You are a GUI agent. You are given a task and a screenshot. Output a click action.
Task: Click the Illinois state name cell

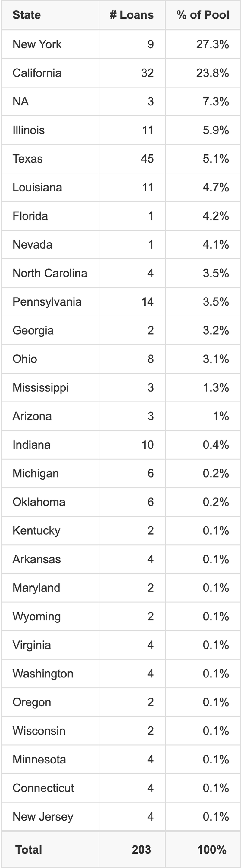[x=29, y=130]
